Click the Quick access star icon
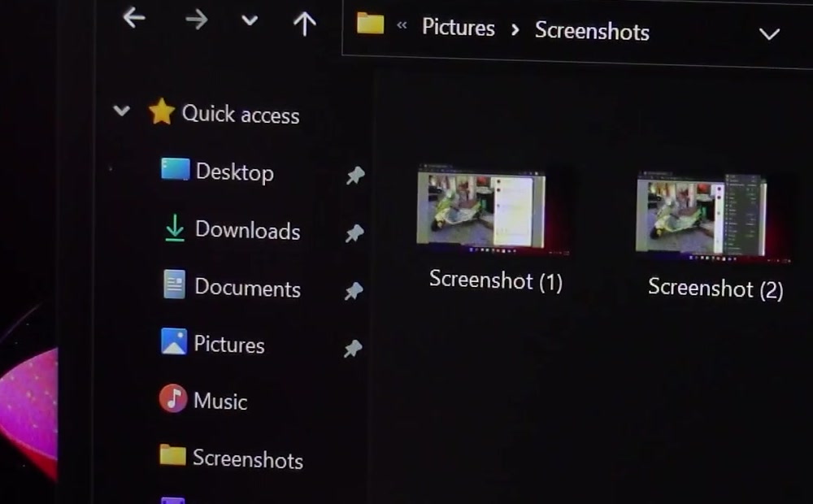 coord(162,111)
